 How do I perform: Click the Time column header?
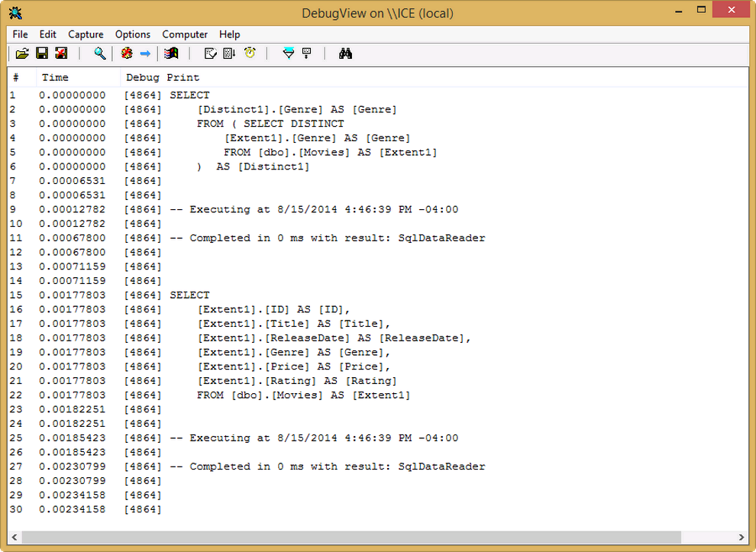[x=55, y=77]
